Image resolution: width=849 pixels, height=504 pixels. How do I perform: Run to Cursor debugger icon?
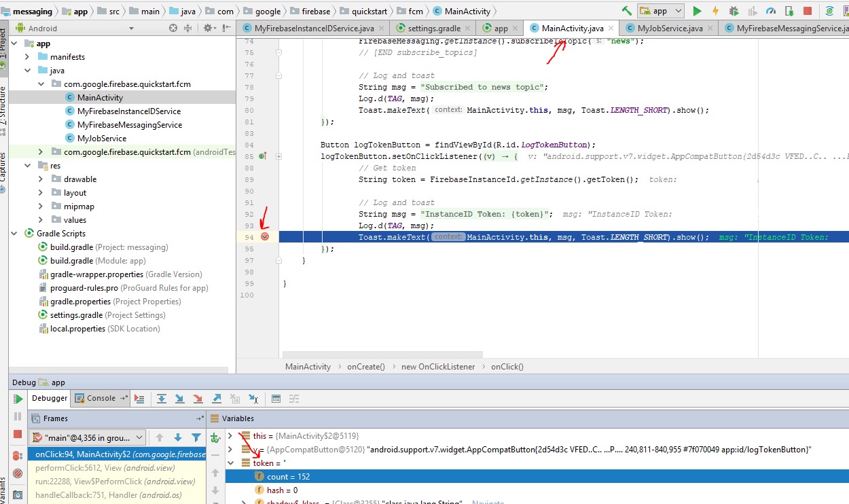pos(253,399)
